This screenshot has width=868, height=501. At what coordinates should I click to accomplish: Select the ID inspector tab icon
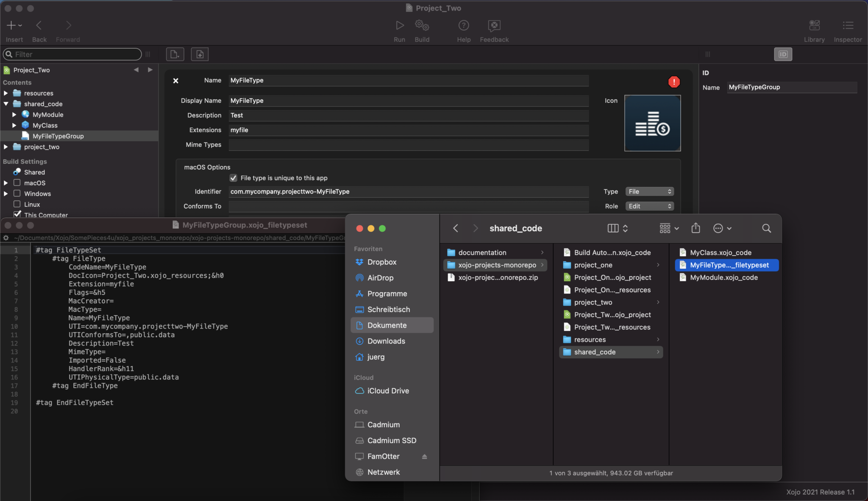tap(783, 54)
